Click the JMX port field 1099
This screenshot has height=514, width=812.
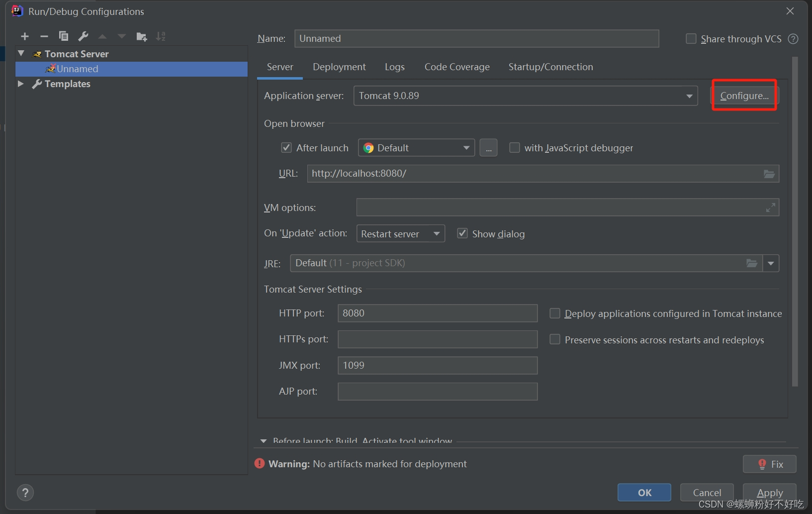[x=438, y=365]
